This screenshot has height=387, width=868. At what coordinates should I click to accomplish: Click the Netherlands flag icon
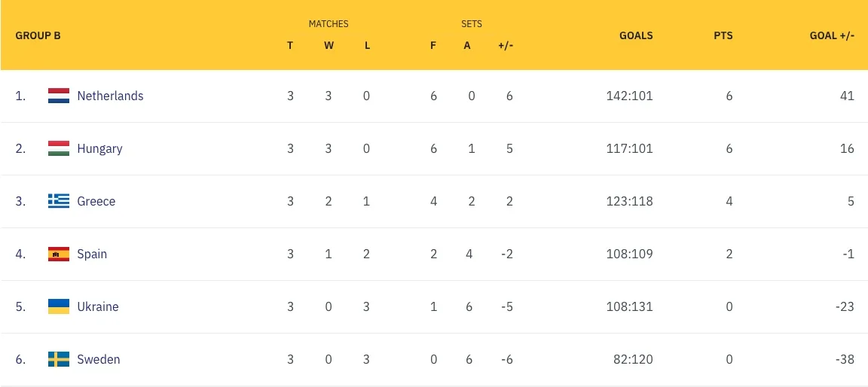(x=59, y=96)
